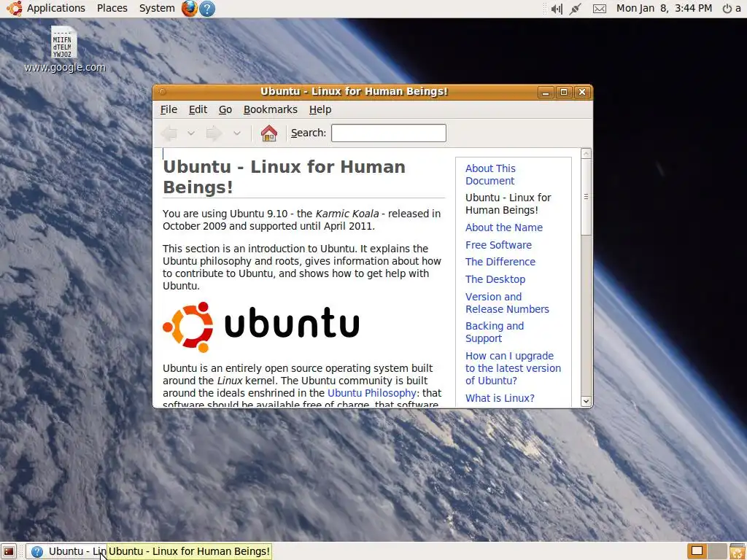
Task: Open The Difference link
Action: click(500, 262)
